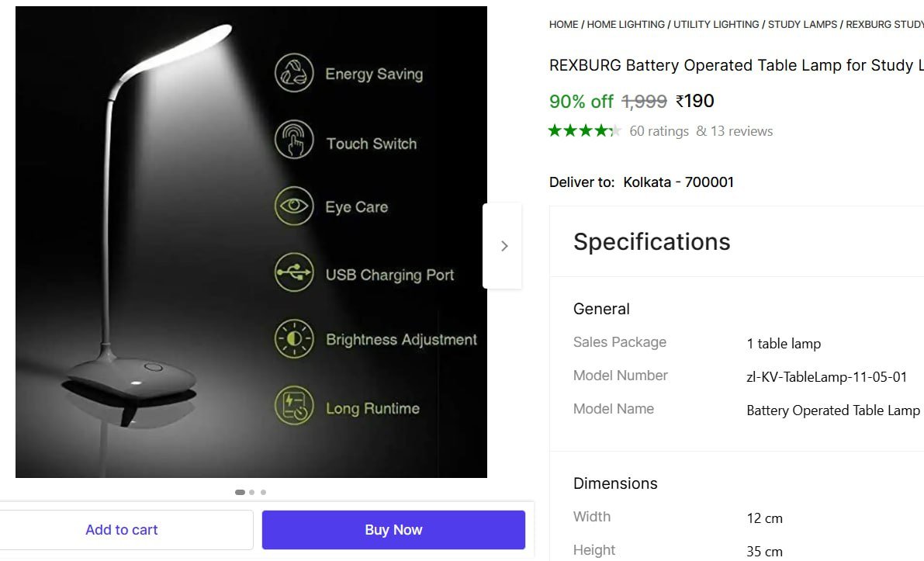
Task: Show next product image with arrow
Action: click(504, 246)
